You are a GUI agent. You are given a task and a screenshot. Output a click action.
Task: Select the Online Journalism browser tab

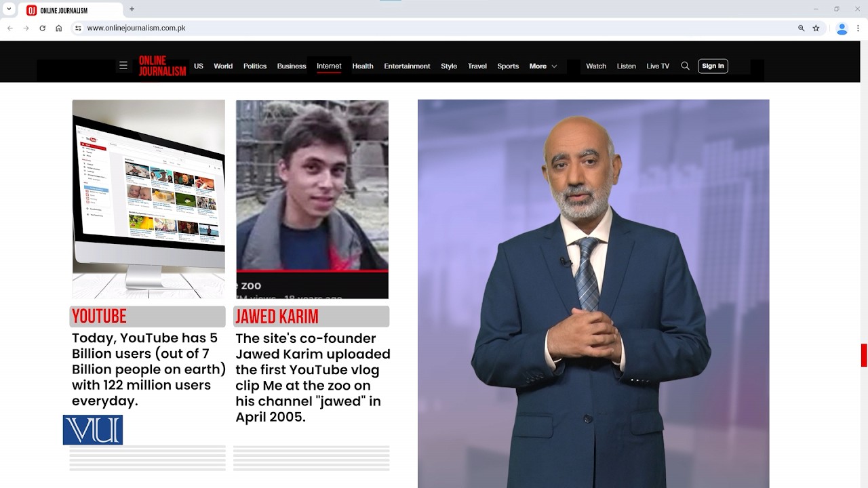[x=70, y=10]
